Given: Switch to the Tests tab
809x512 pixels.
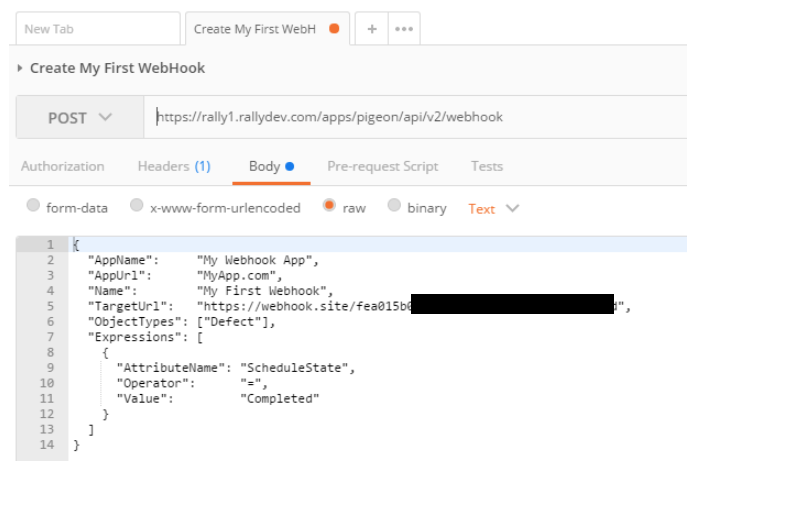Looking at the screenshot, I should click(487, 166).
